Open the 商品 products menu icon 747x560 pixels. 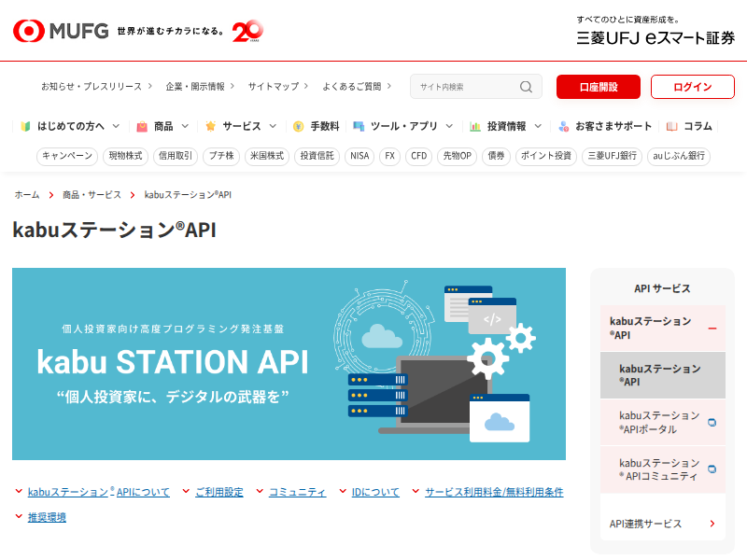coord(142,125)
